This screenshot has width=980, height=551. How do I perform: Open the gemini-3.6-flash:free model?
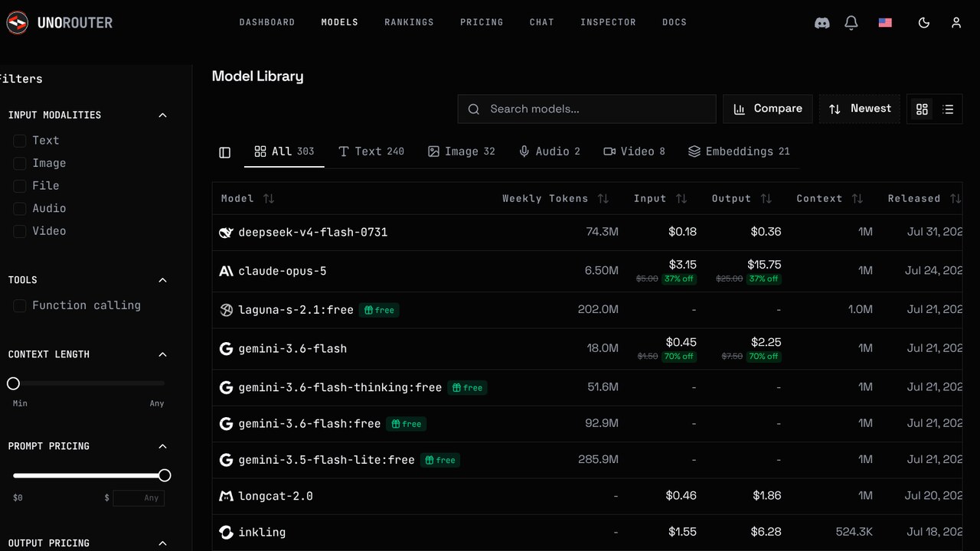pos(309,424)
